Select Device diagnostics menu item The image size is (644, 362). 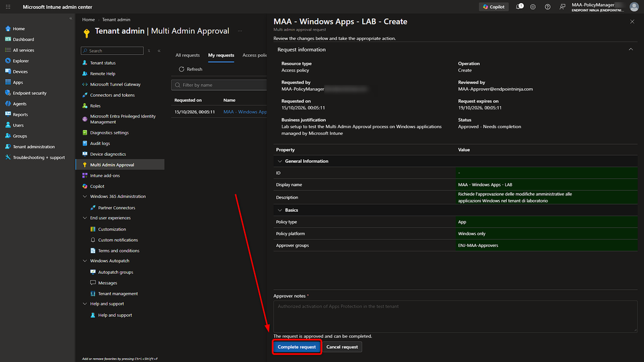pyautogui.click(x=108, y=154)
